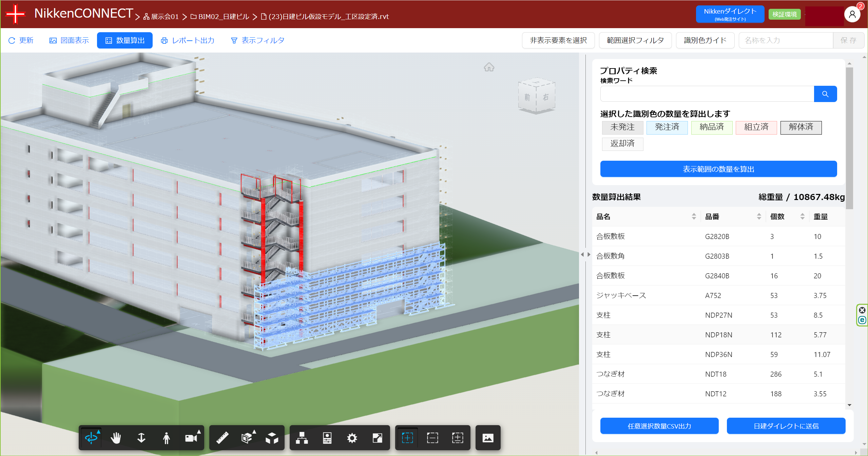Sort table by 品番 column arrows
Image resolution: width=868 pixels, height=456 pixels.
pos(759,216)
